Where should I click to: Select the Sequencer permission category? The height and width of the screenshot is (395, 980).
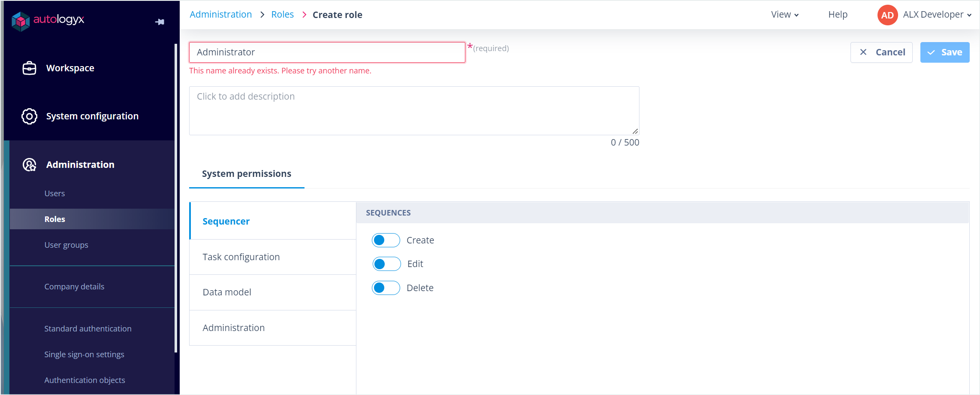tap(273, 221)
